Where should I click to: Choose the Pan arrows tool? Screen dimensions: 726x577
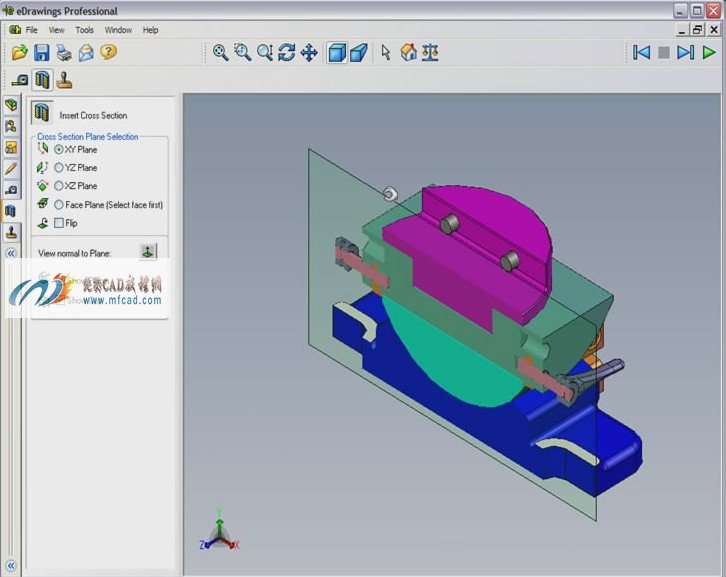309,52
